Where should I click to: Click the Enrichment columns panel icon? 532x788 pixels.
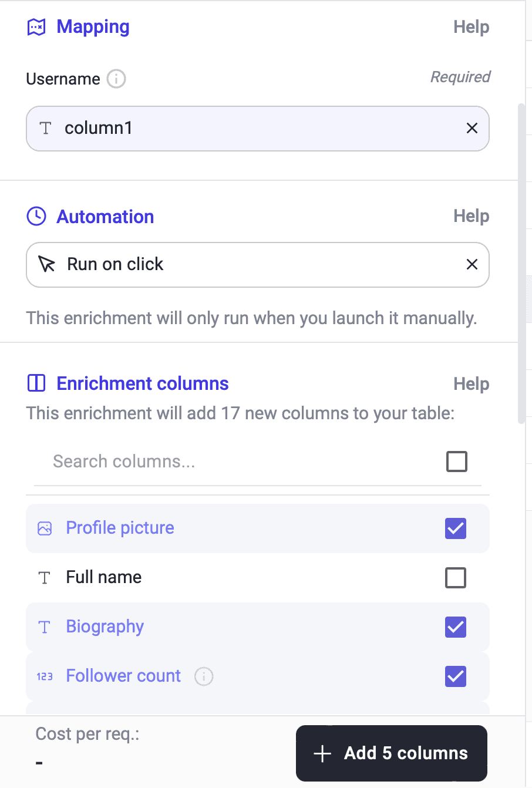tap(36, 383)
